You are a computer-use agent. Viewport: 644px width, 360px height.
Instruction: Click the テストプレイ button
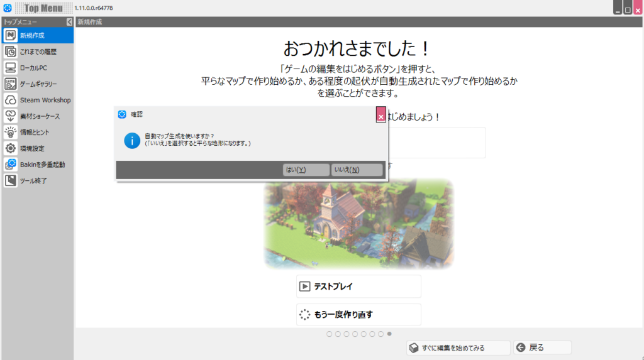coord(358,286)
